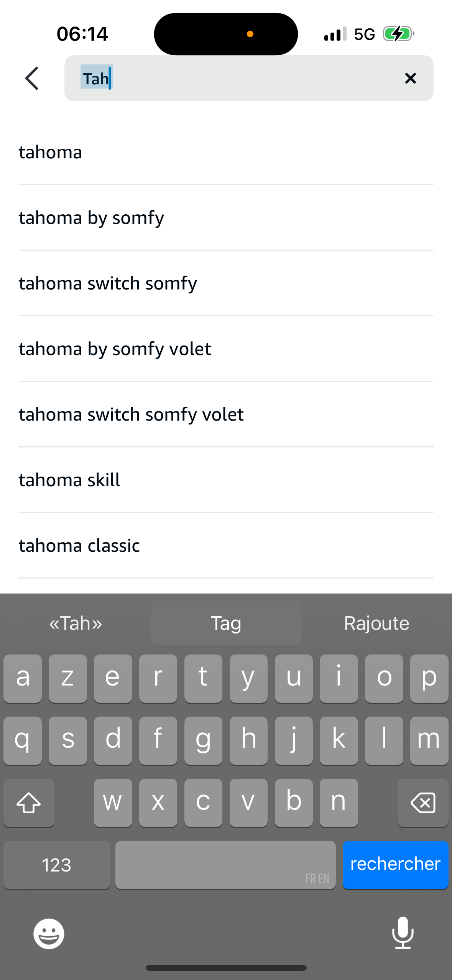Viewport: 452px width, 980px height.
Task: Choose 'tahoma skill' suggestion
Action: point(69,480)
